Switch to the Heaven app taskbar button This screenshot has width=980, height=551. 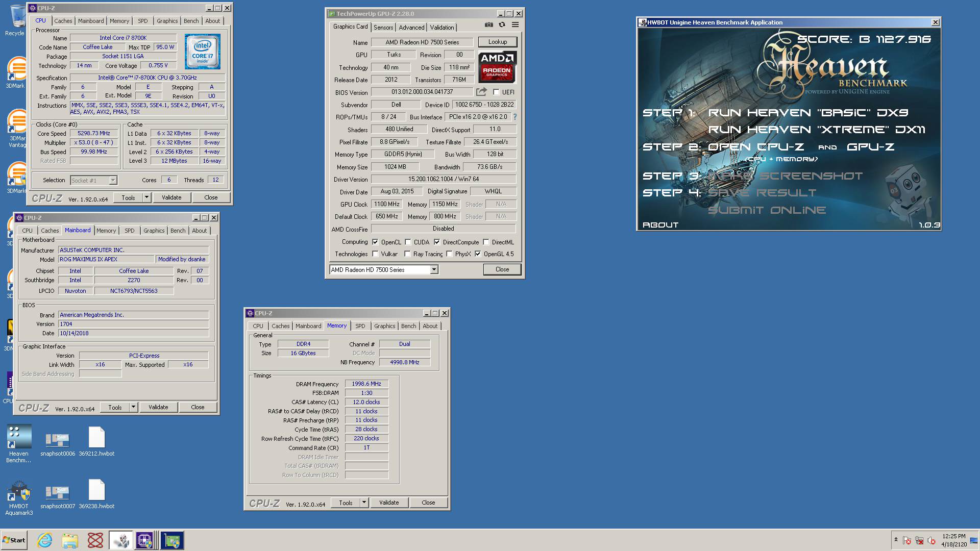(121, 540)
